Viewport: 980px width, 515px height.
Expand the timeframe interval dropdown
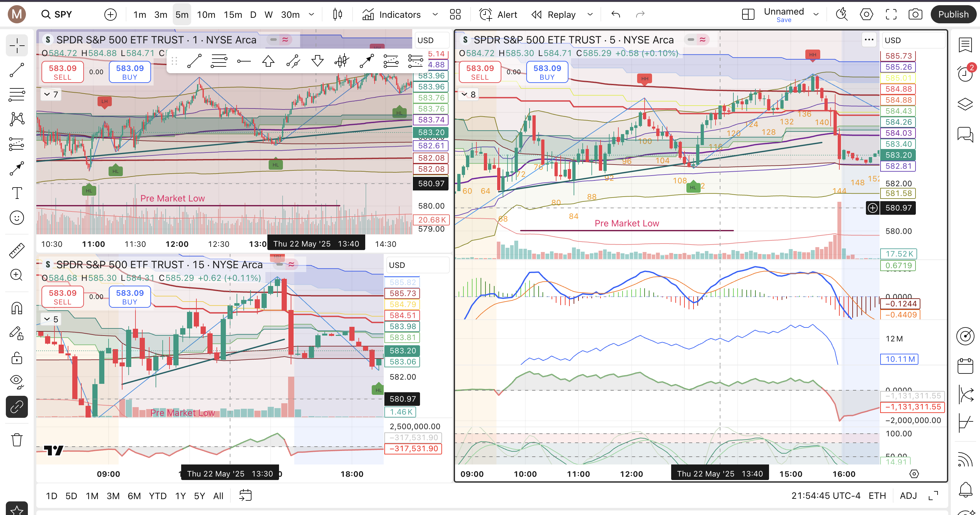(x=311, y=15)
